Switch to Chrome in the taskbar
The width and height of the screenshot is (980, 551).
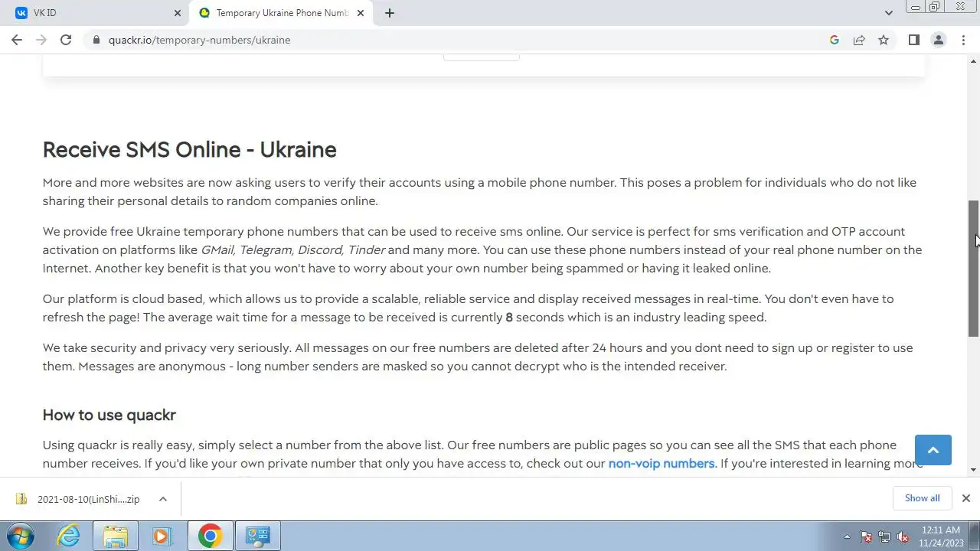click(x=210, y=536)
